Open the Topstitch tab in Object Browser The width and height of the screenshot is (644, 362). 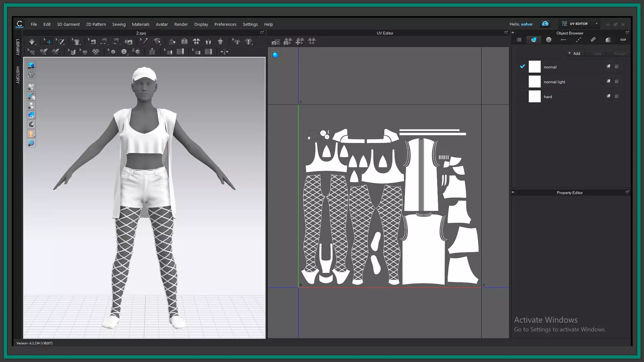tap(578, 40)
